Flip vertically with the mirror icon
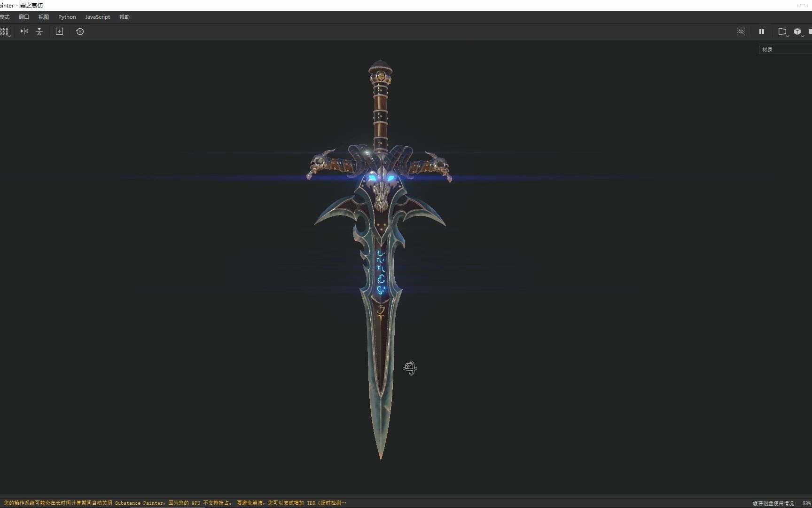 tap(39, 32)
